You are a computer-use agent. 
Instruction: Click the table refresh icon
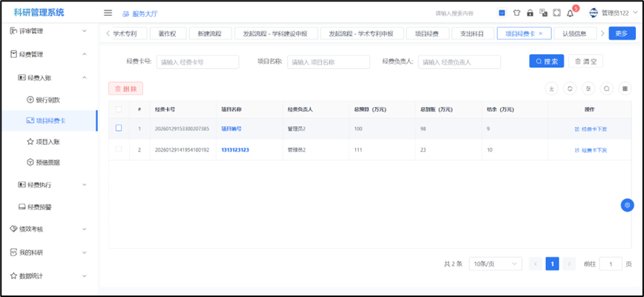[570, 88]
